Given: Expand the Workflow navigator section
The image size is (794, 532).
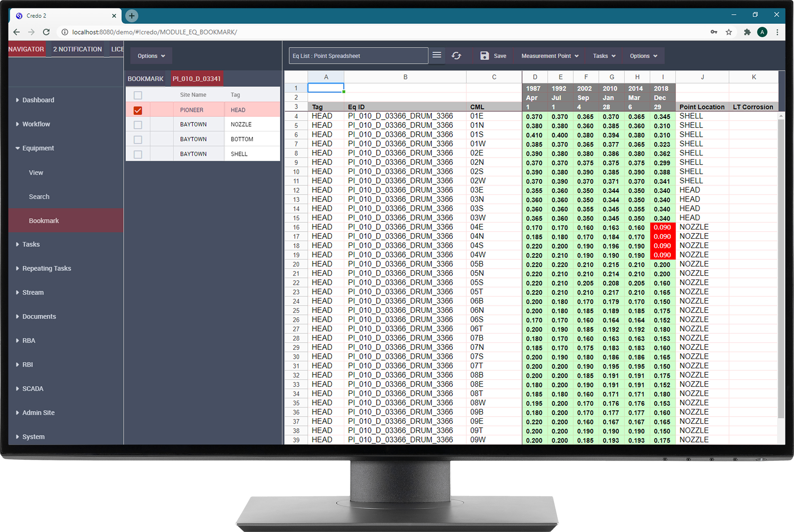Looking at the screenshot, I should 36,124.
